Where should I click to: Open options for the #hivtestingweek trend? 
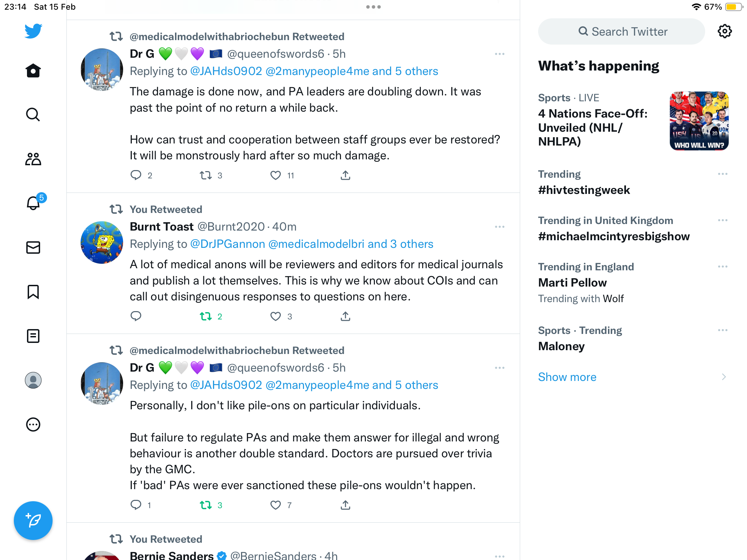coord(723,174)
